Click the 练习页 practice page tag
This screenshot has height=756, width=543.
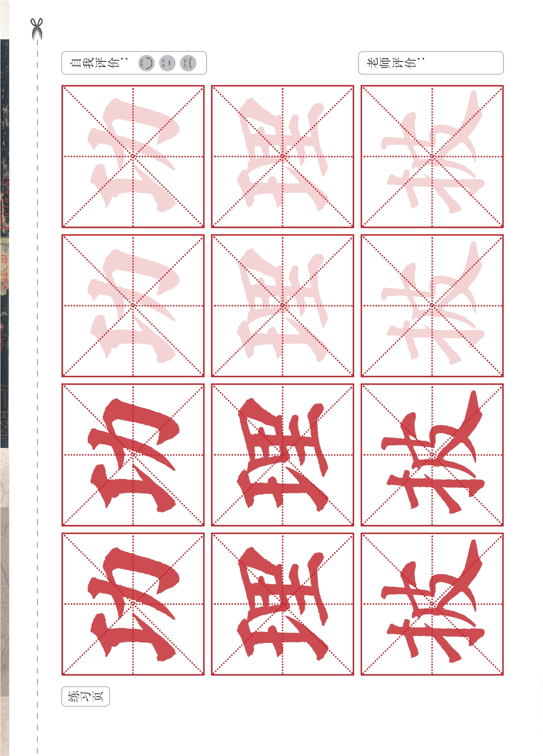pos(85,696)
